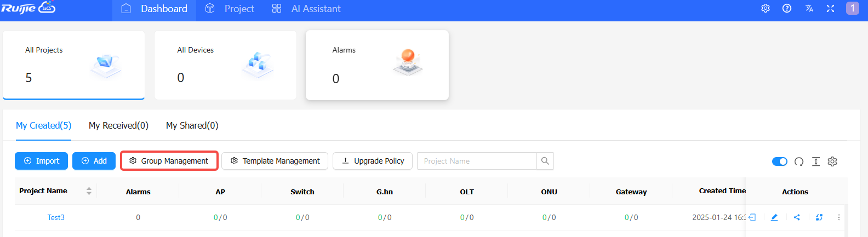Share the Test3 project via share icon
Screen dimensions: 868x237
pyautogui.click(x=797, y=217)
